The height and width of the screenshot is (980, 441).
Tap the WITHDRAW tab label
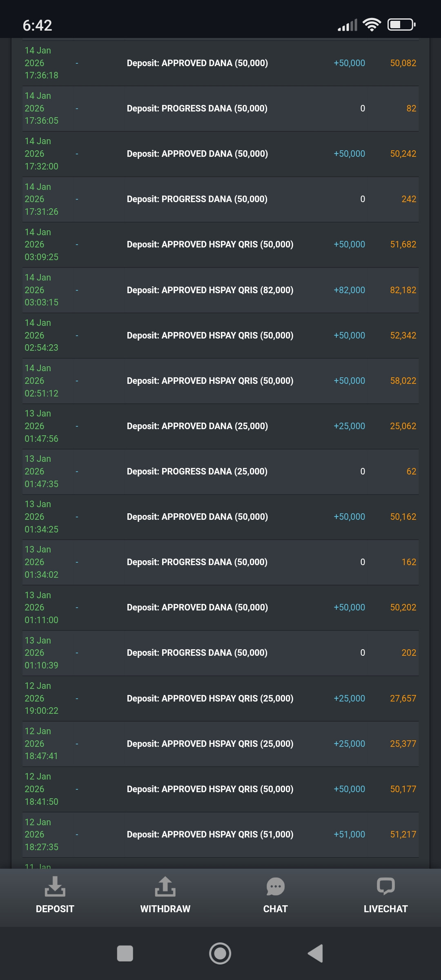tap(165, 909)
